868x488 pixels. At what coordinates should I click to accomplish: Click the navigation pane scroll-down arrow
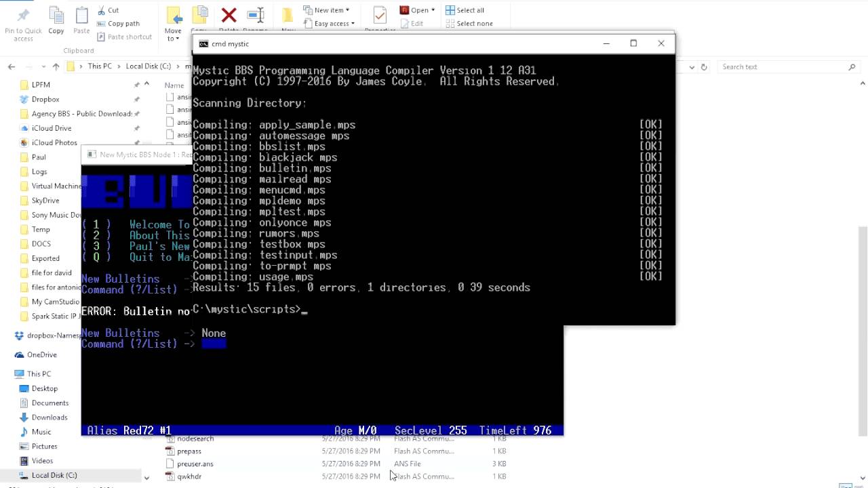(x=146, y=477)
